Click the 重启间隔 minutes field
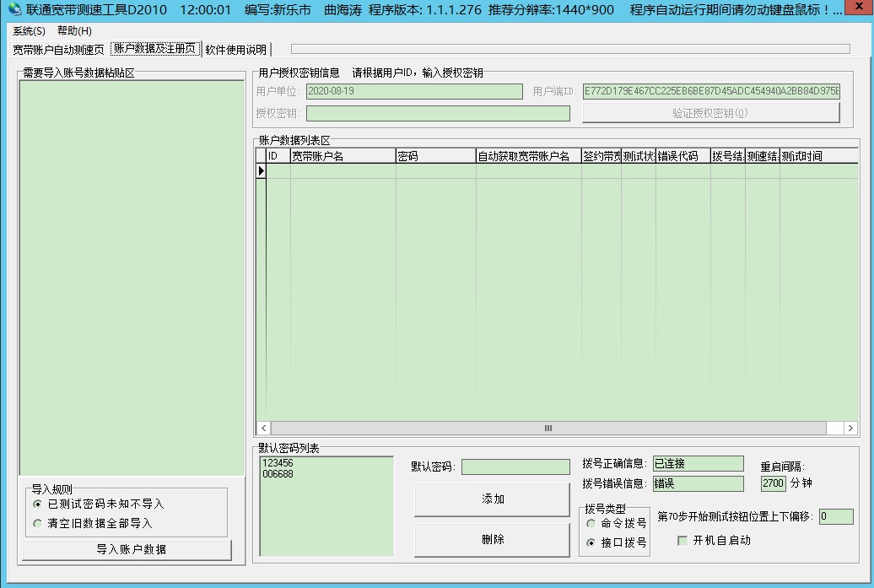This screenshot has width=874, height=588. [x=773, y=483]
